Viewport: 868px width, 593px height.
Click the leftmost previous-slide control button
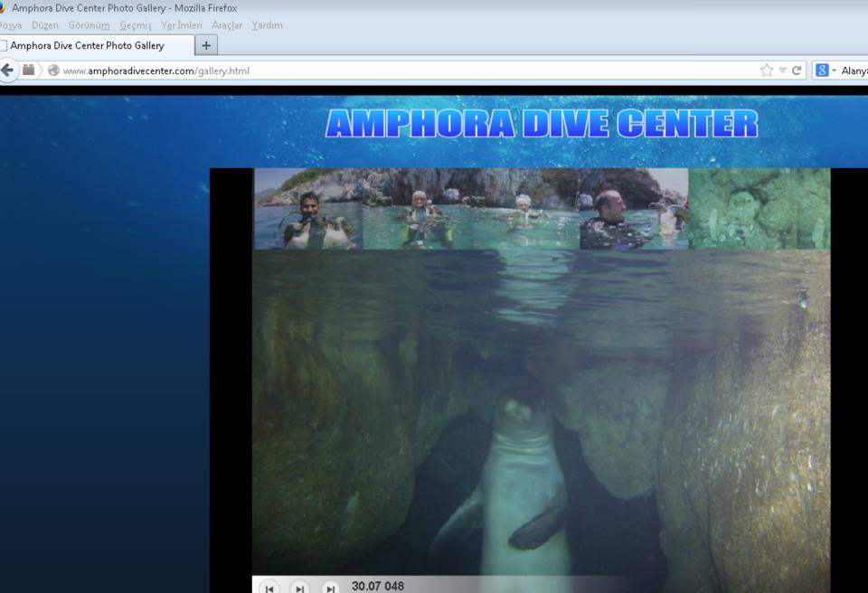269,588
